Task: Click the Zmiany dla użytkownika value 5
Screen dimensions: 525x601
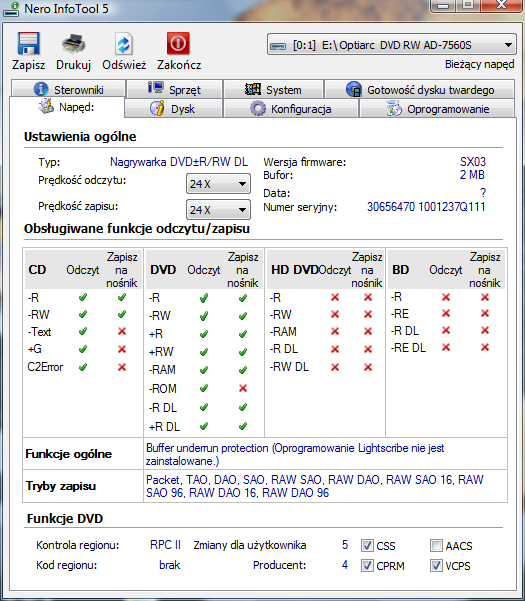Action: tap(345, 545)
